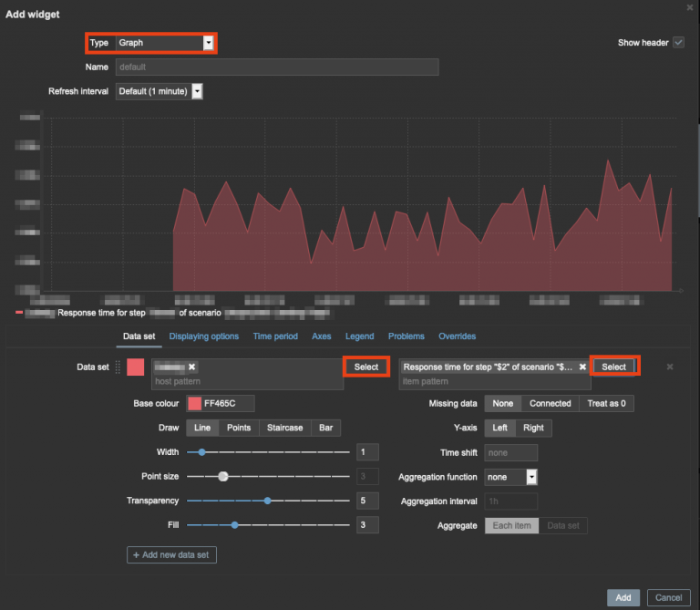Delete the data set using the right-side x icon
This screenshot has width=700, height=610.
click(670, 367)
